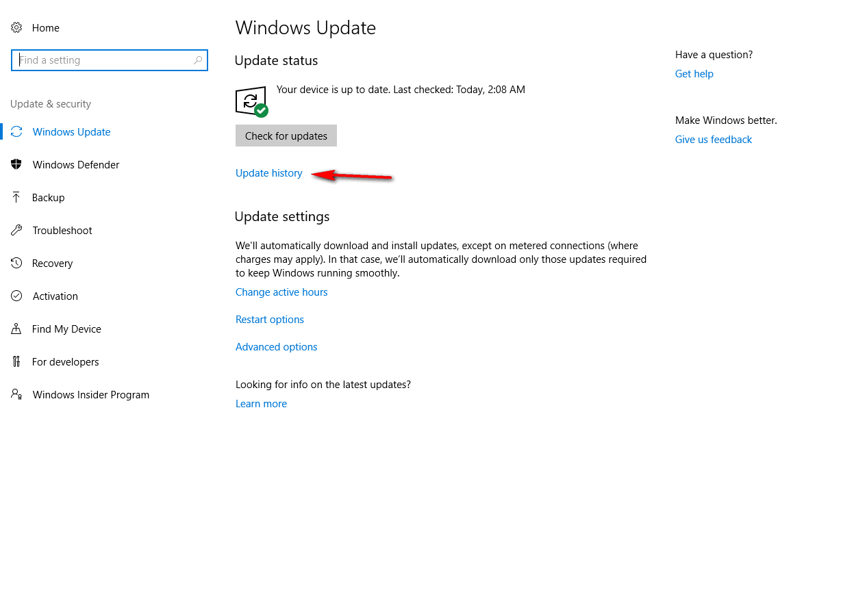Click the For developers tools icon
Screen dimensions: 856x616
pyautogui.click(x=16, y=362)
